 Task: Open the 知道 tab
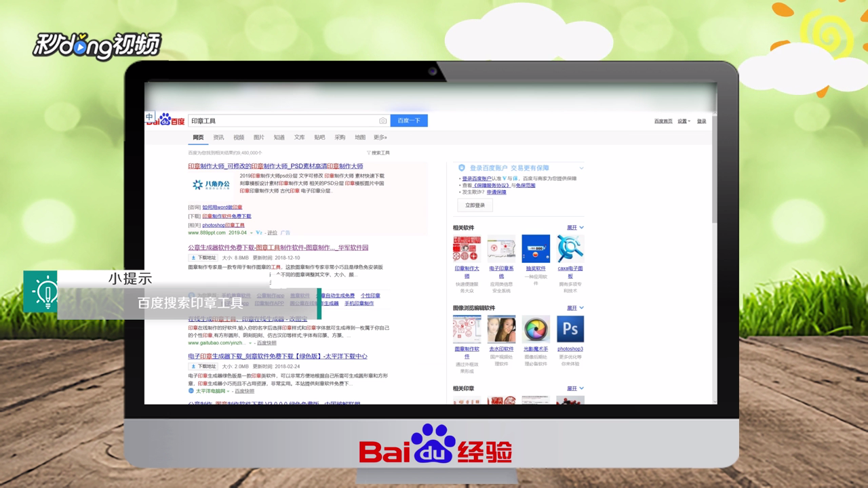click(x=279, y=138)
